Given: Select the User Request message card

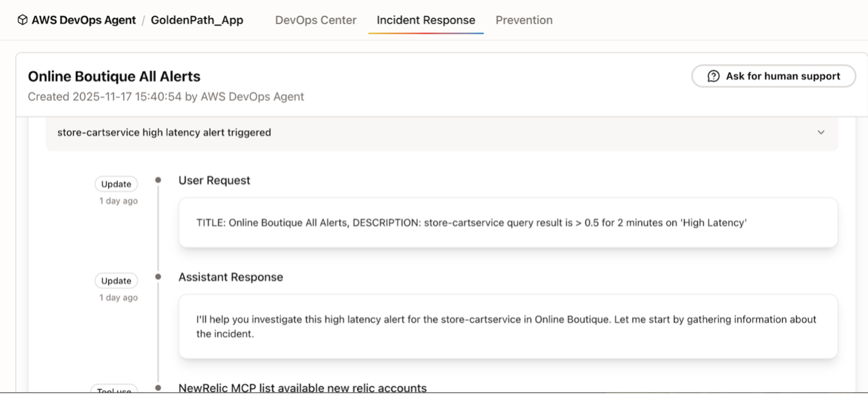Looking at the screenshot, I should tap(507, 222).
